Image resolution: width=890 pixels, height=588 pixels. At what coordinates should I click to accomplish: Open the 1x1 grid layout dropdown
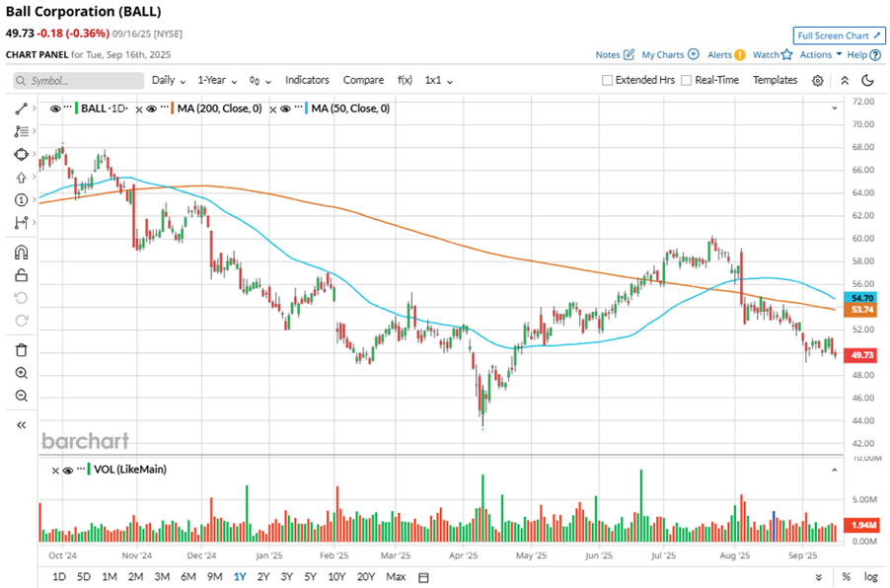point(439,81)
